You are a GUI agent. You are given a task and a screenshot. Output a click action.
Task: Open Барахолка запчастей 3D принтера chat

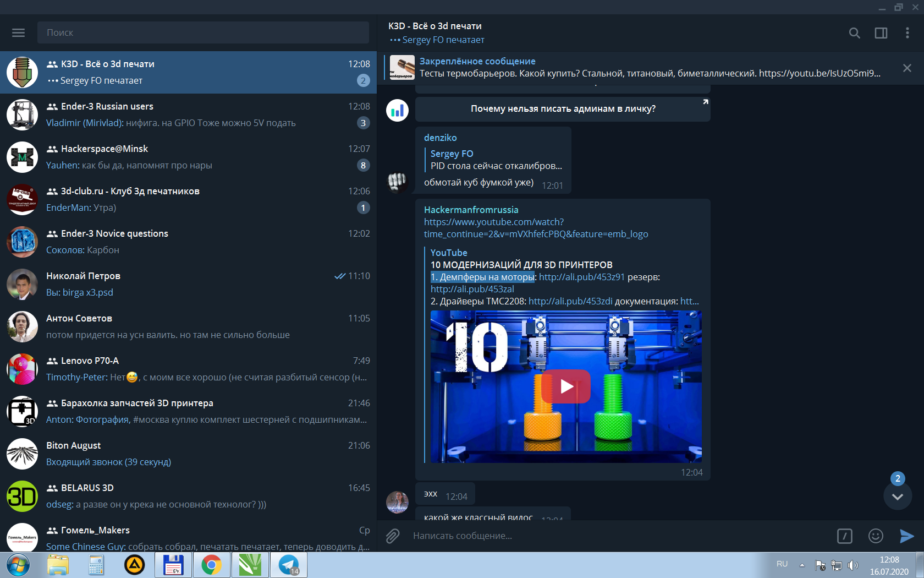pyautogui.click(x=188, y=411)
